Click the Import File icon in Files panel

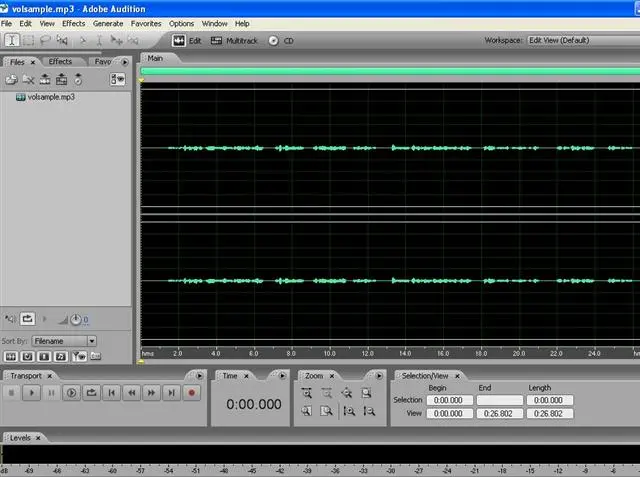(11, 79)
